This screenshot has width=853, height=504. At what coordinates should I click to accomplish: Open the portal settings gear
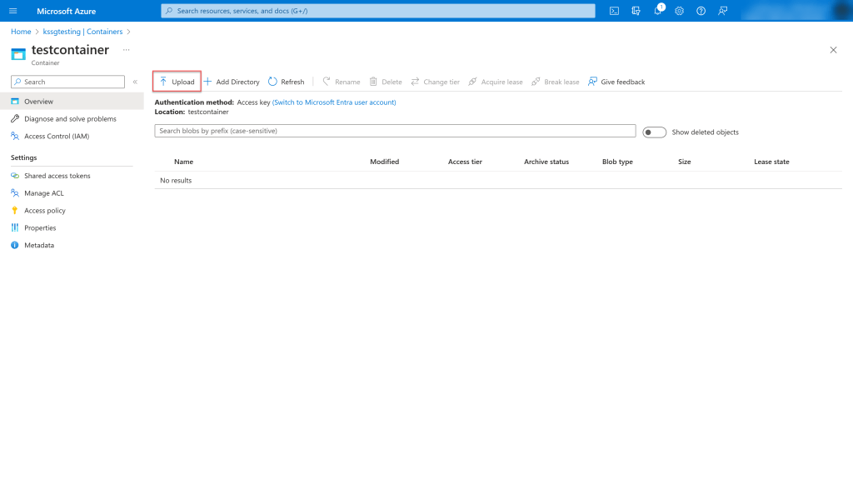pos(679,11)
